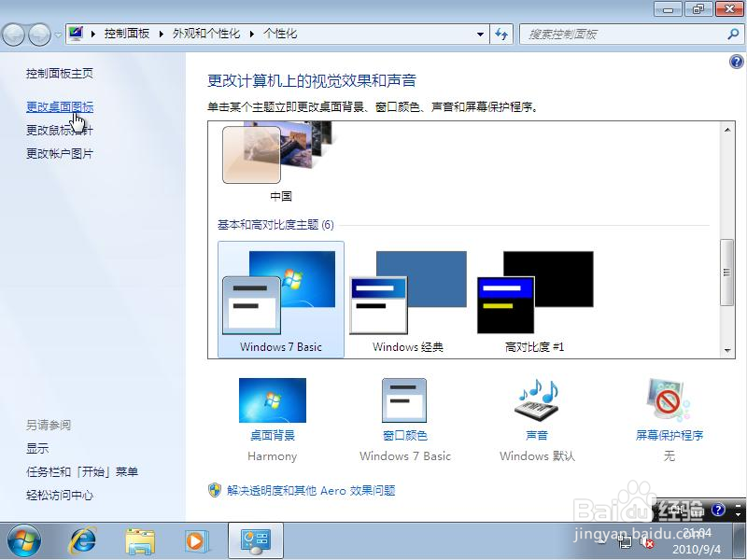Open the Desktop Background (桌面背景) icon
Screen dimensions: 747x560
(x=272, y=400)
